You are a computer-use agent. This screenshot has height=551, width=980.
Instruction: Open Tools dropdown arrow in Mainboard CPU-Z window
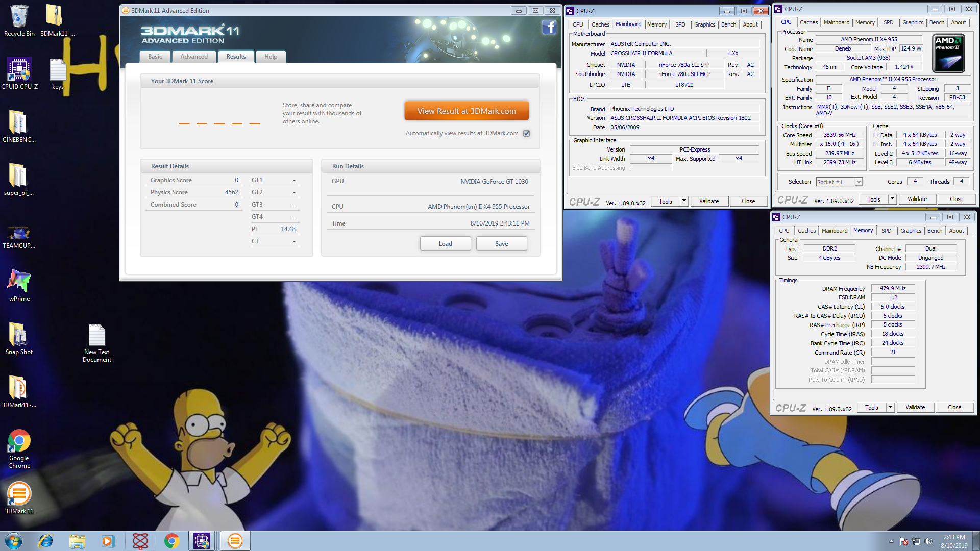pos(684,201)
